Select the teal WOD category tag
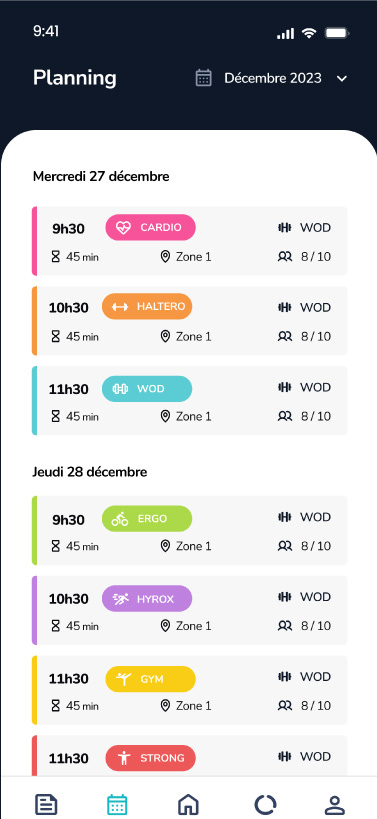Image resolution: width=377 pixels, height=819 pixels. (147, 389)
